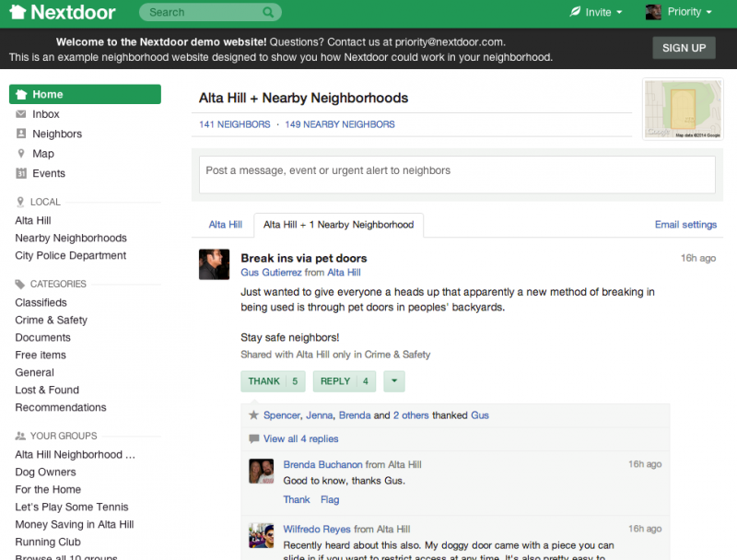The image size is (737, 560).
Task: Click 141 NEIGHBORS link
Action: pyautogui.click(x=235, y=124)
